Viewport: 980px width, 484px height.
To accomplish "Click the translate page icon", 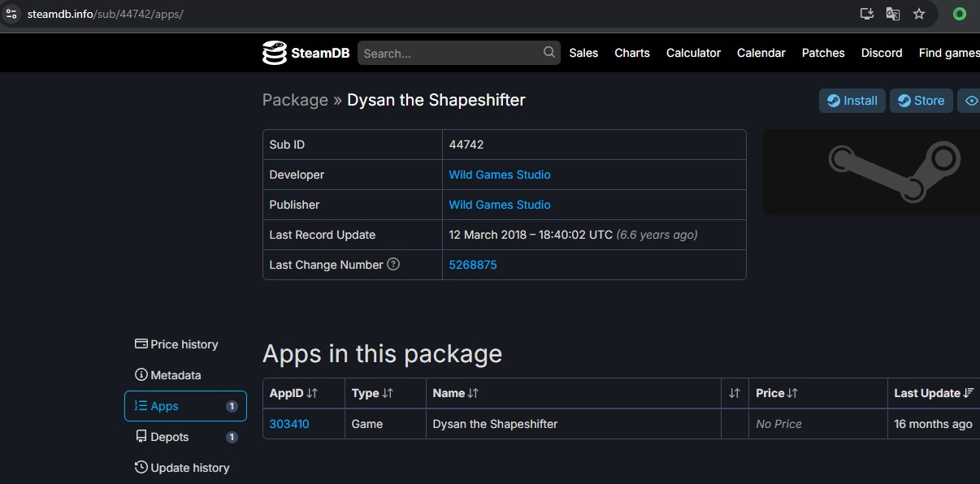I will [893, 14].
